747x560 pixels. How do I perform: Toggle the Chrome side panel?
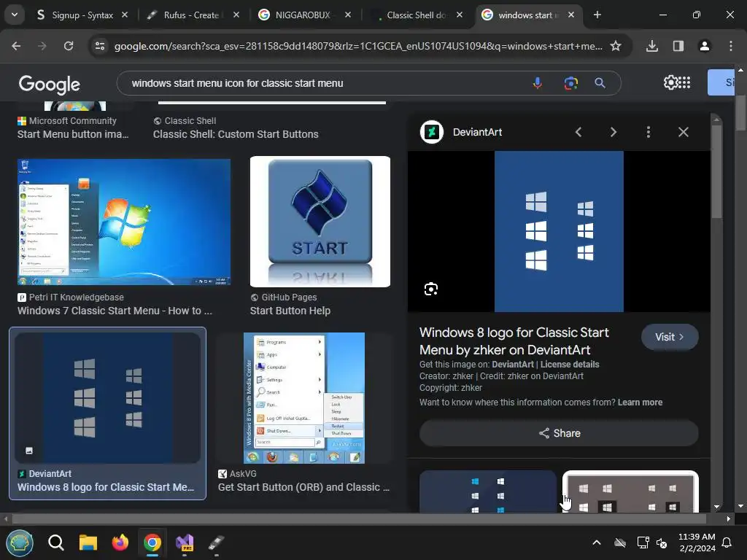678,46
